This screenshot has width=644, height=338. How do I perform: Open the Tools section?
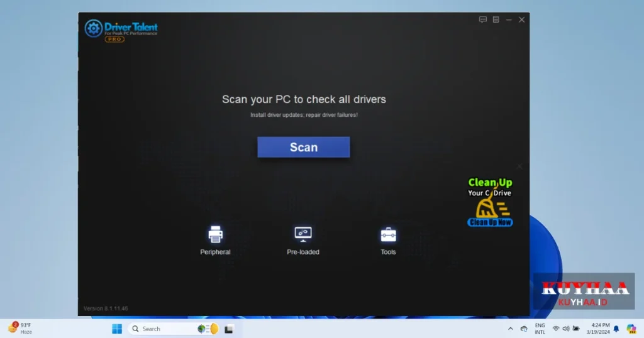[x=388, y=241]
